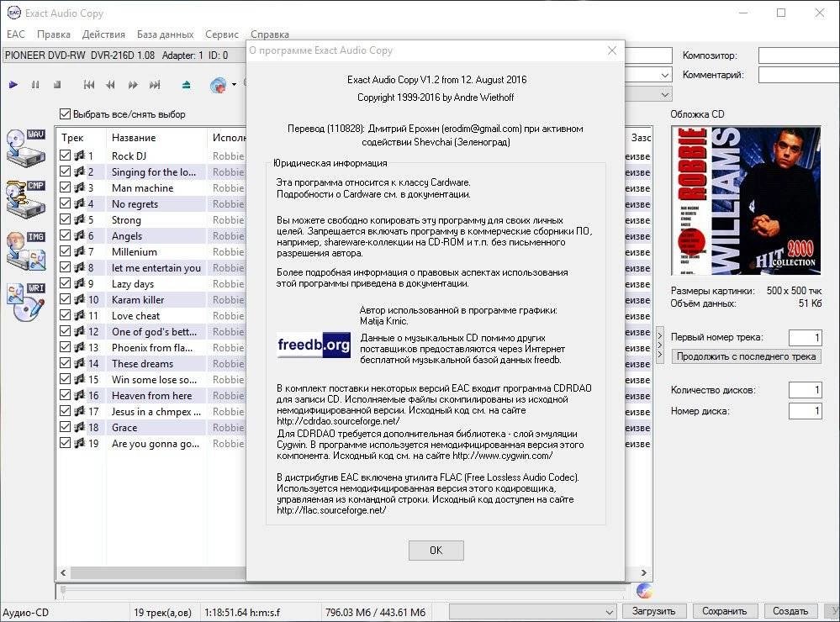This screenshot has width=840, height=622.
Task: Click the IMG copy image icon
Action: tap(26, 250)
